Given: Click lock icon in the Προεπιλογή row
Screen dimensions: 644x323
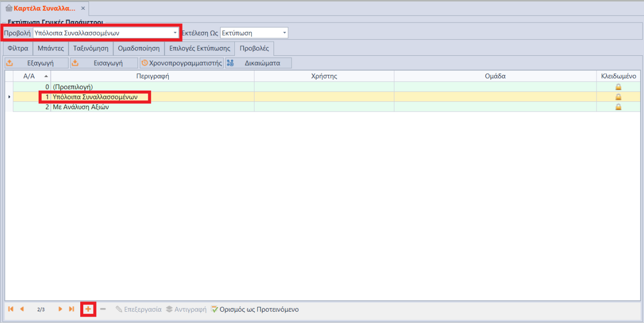Looking at the screenshot, I should [618, 87].
